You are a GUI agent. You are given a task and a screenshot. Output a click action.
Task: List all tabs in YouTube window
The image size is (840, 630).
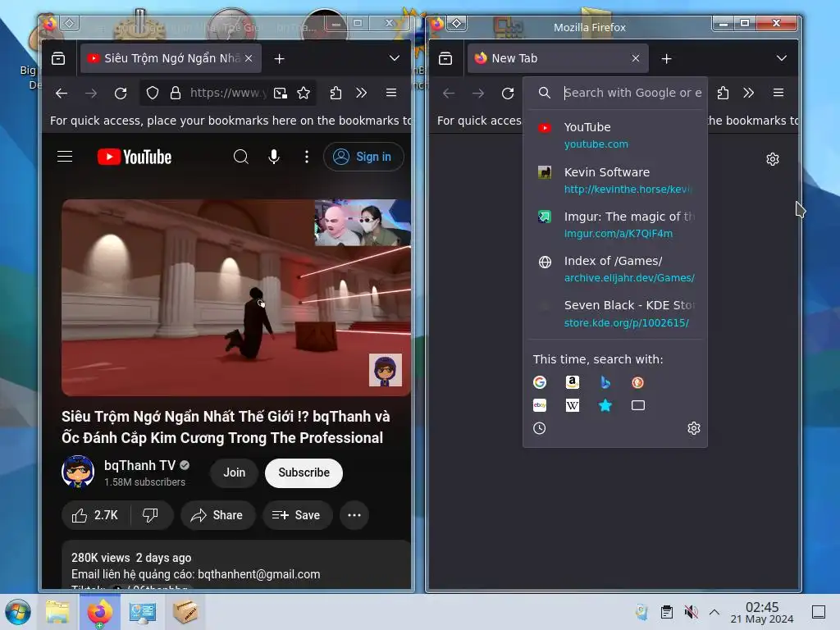(x=395, y=58)
